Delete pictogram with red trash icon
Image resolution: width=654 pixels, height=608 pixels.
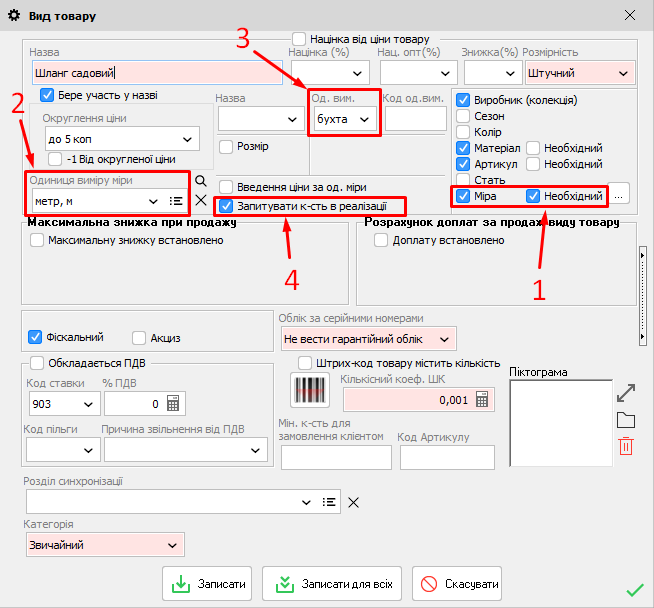[x=626, y=446]
